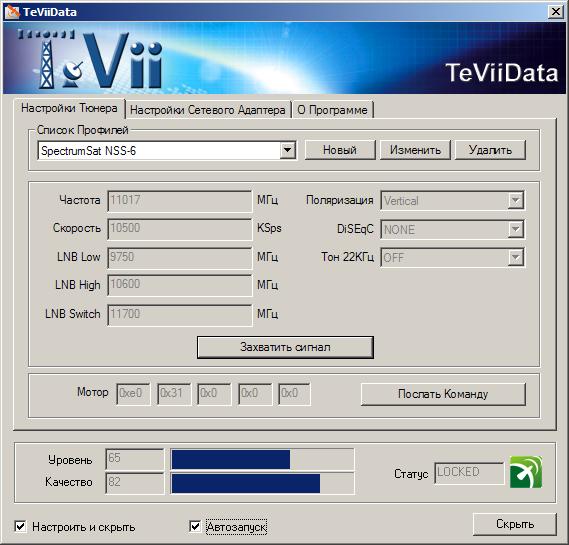The image size is (569, 545).
Task: Toggle the 'Автозапуск' checkbox
Action: 195,526
